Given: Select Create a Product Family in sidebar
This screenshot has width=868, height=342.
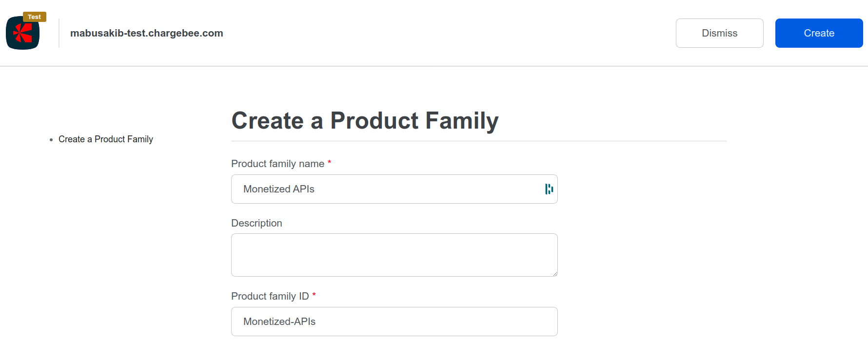Looking at the screenshot, I should 106,139.
